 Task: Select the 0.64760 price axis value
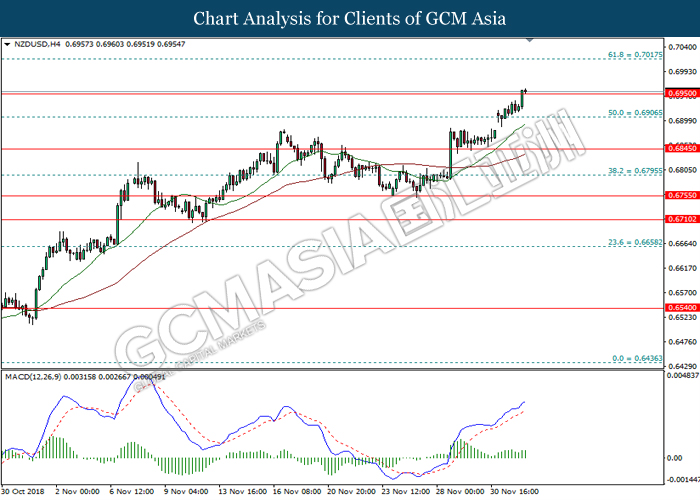(x=682, y=342)
